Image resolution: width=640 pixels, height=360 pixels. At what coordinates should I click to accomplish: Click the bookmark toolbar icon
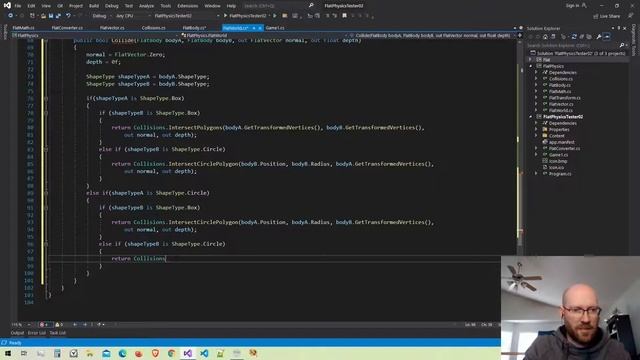[344, 16]
